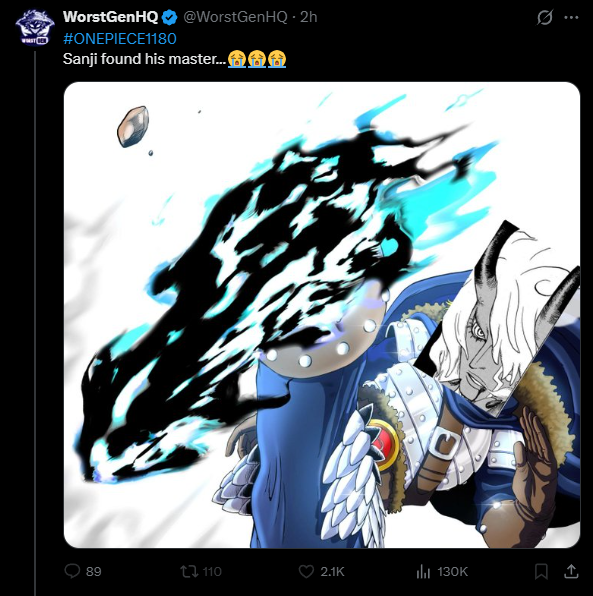Image resolution: width=593 pixels, height=596 pixels.
Task: Click the tweet text about Sanji
Action: coord(174,59)
